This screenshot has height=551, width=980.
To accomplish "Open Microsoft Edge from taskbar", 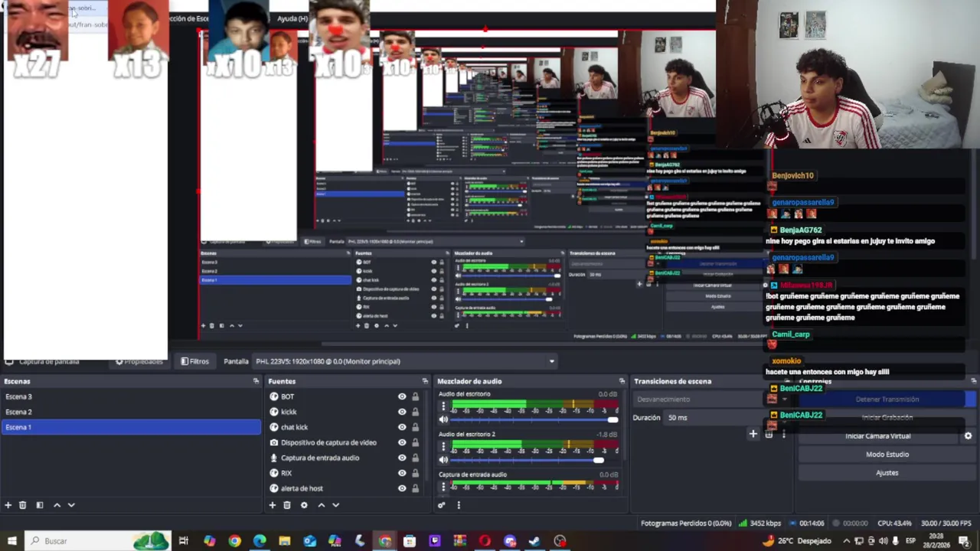I will (260, 541).
